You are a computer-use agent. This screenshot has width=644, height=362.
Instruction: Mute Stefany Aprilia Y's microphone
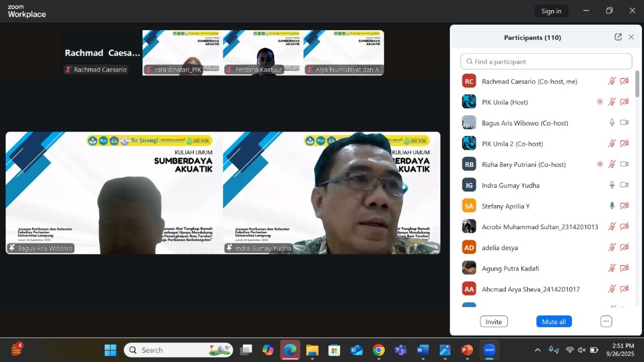coord(612,206)
